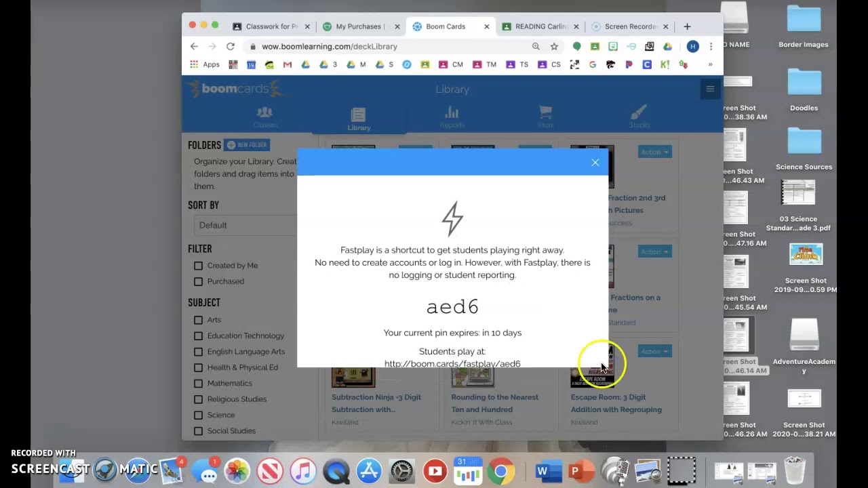The width and height of the screenshot is (868, 488).
Task: Go to the Classes section
Action: (265, 117)
